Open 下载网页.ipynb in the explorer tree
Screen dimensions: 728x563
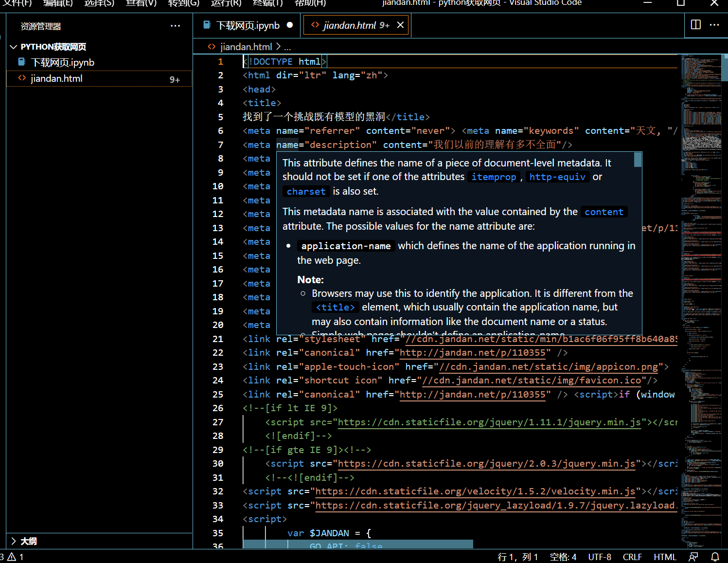click(99, 62)
